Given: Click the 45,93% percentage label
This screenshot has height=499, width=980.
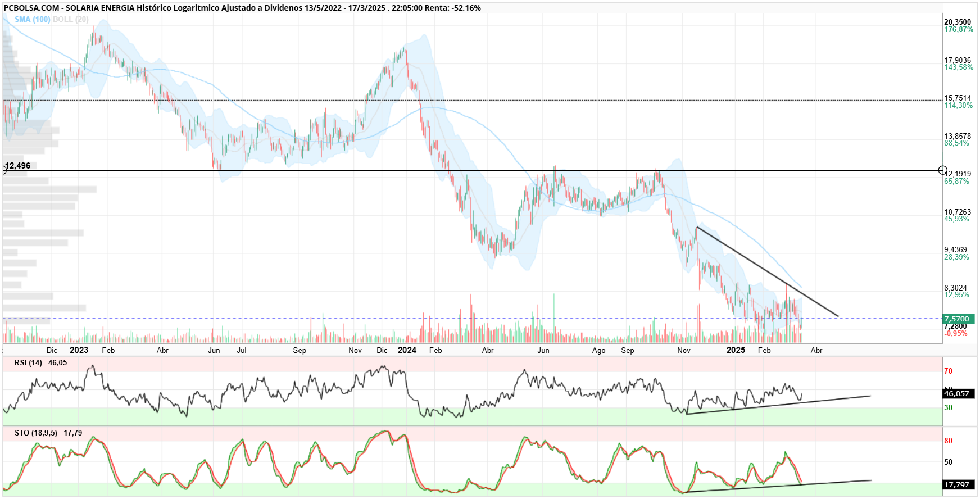Looking at the screenshot, I should 956,219.
